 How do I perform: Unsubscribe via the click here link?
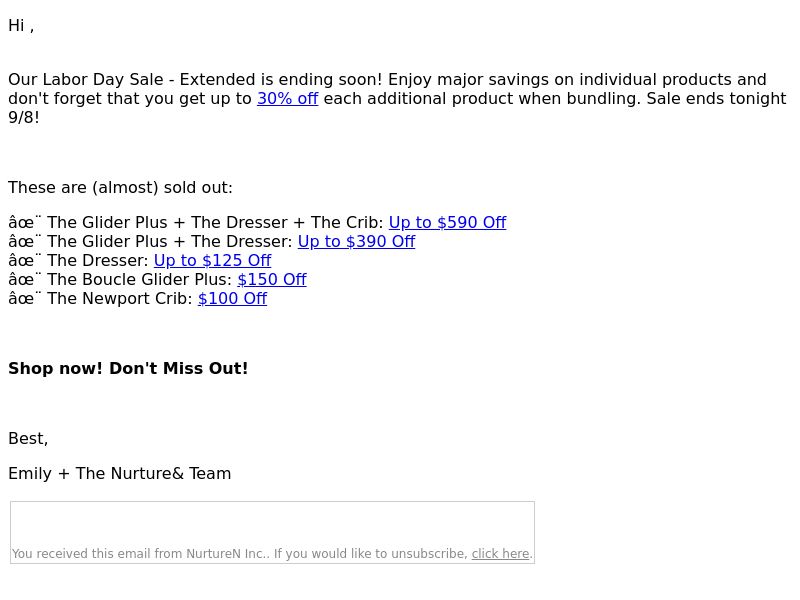click(500, 554)
